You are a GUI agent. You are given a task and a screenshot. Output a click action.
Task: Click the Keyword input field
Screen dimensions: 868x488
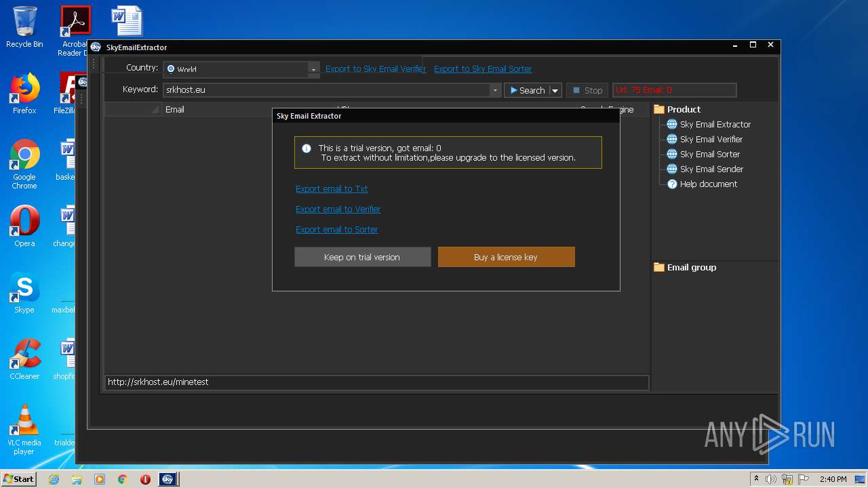(x=327, y=90)
